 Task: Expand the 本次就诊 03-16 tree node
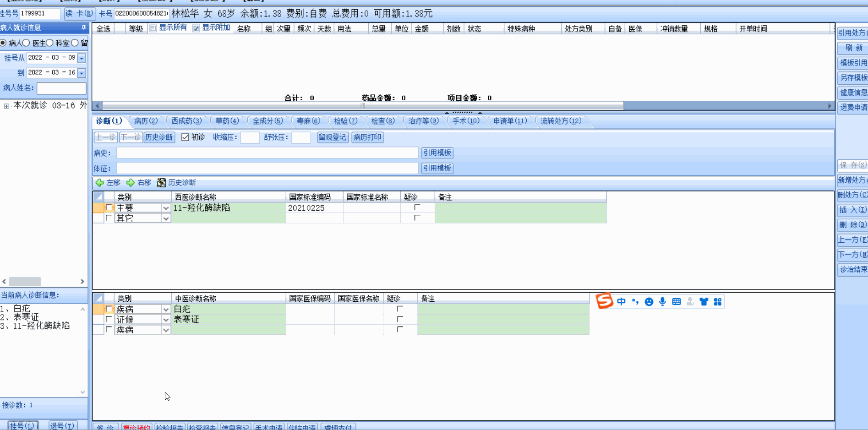tap(6, 106)
